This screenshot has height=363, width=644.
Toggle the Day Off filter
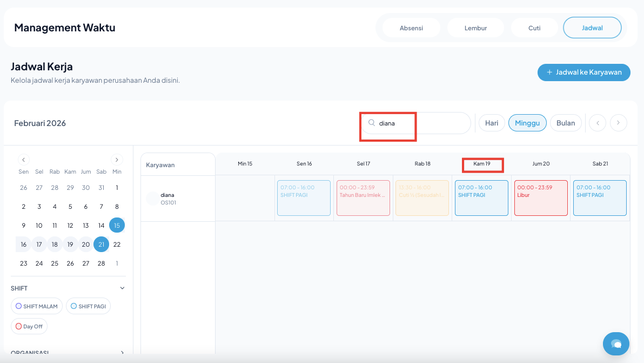click(x=29, y=326)
